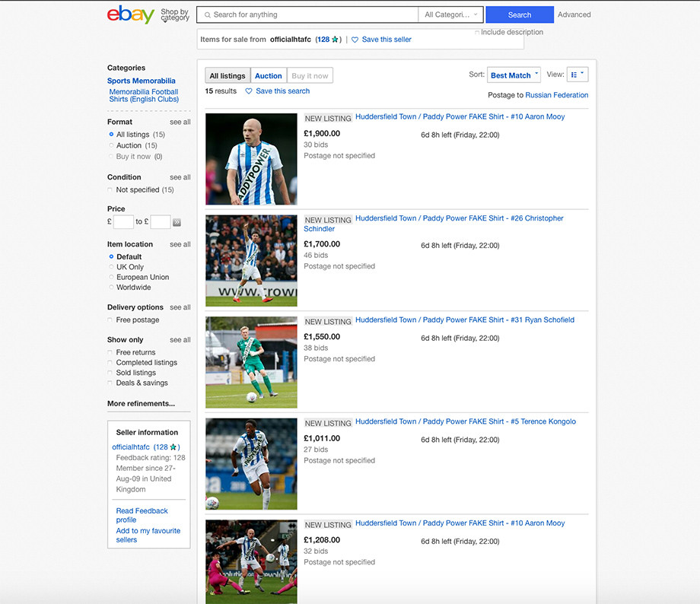
Task: Select Default item location radio
Action: [x=111, y=256]
